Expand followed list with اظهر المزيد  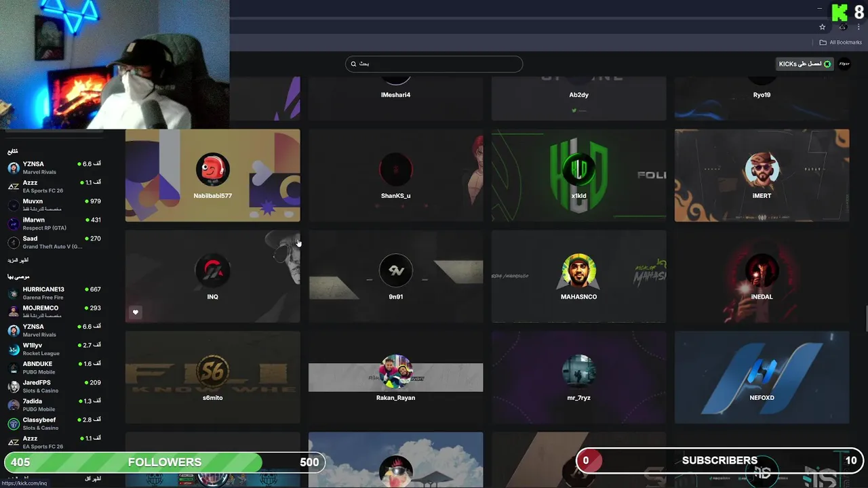(18, 260)
